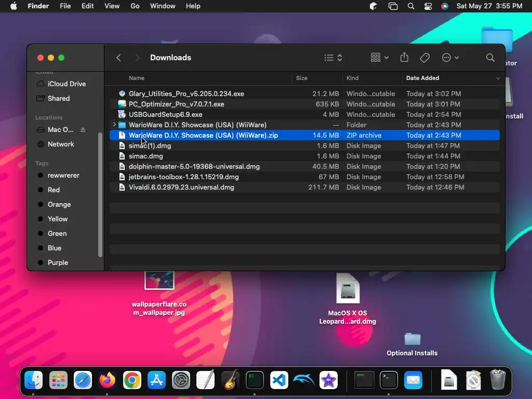
Task: Click the Finder window search icon
Action: click(x=490, y=58)
